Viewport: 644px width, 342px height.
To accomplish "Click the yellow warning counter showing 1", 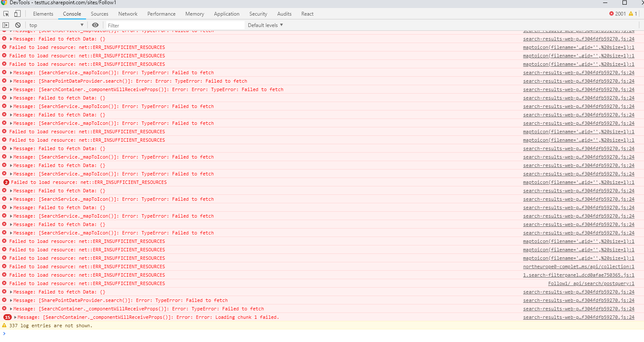I will pyautogui.click(x=633, y=13).
